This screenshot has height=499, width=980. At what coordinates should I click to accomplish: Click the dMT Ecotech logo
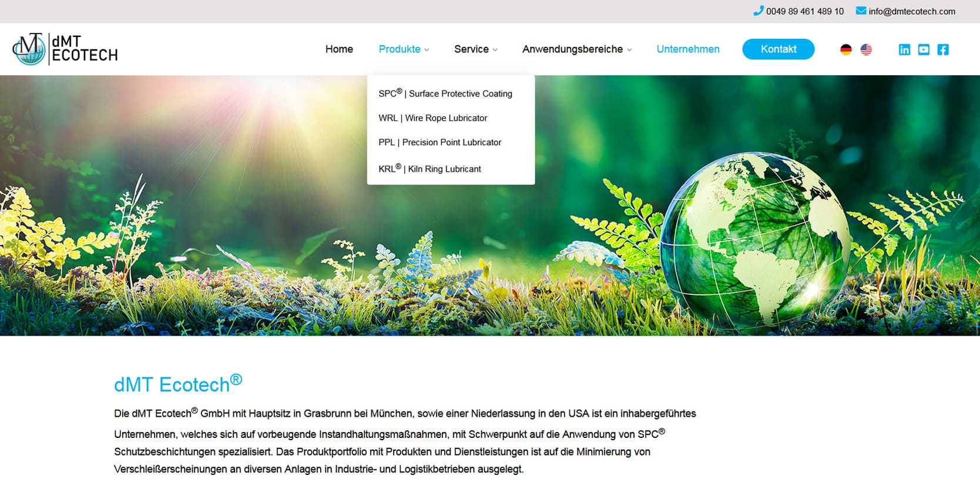coord(65,49)
